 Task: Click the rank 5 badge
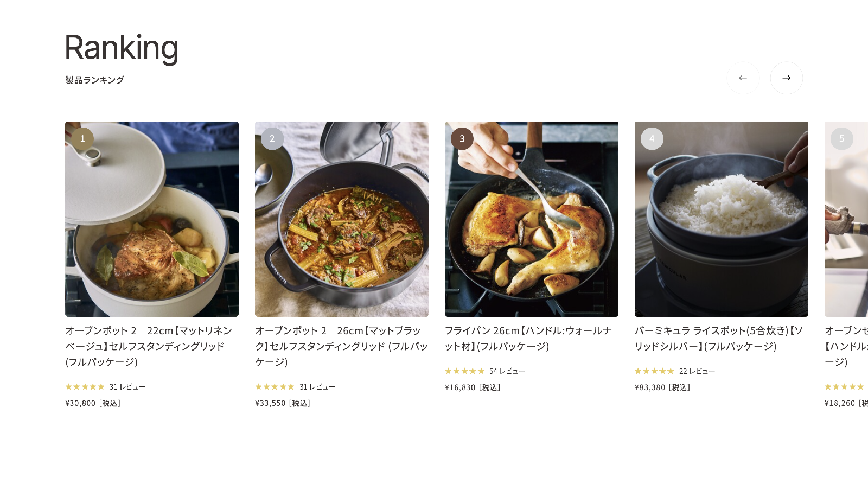pos(841,138)
